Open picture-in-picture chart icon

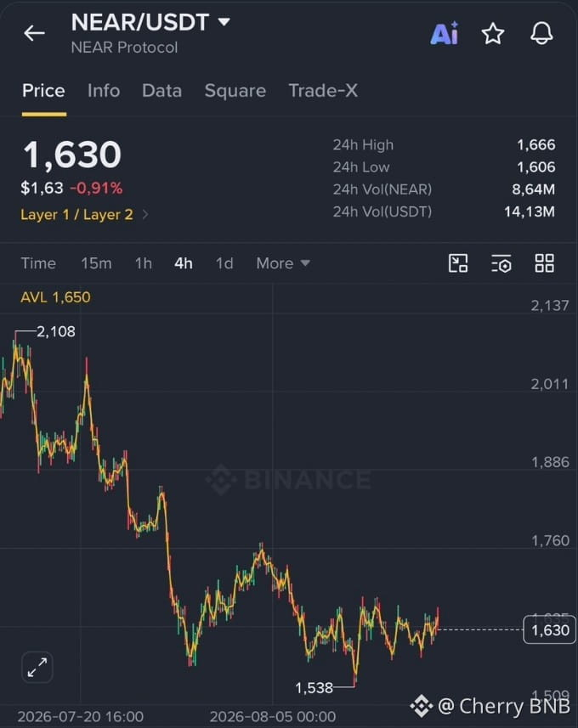(x=458, y=263)
